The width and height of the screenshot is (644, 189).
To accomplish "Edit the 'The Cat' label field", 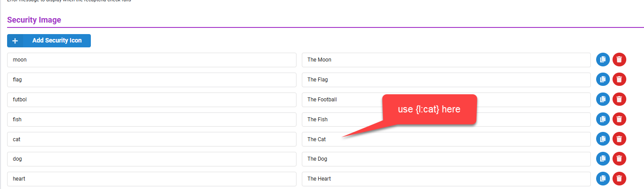I will point(446,139).
